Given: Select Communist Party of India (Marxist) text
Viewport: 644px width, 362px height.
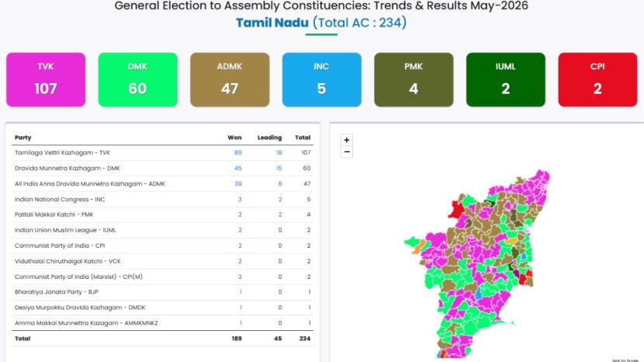Looking at the screenshot, I should (x=68, y=277).
